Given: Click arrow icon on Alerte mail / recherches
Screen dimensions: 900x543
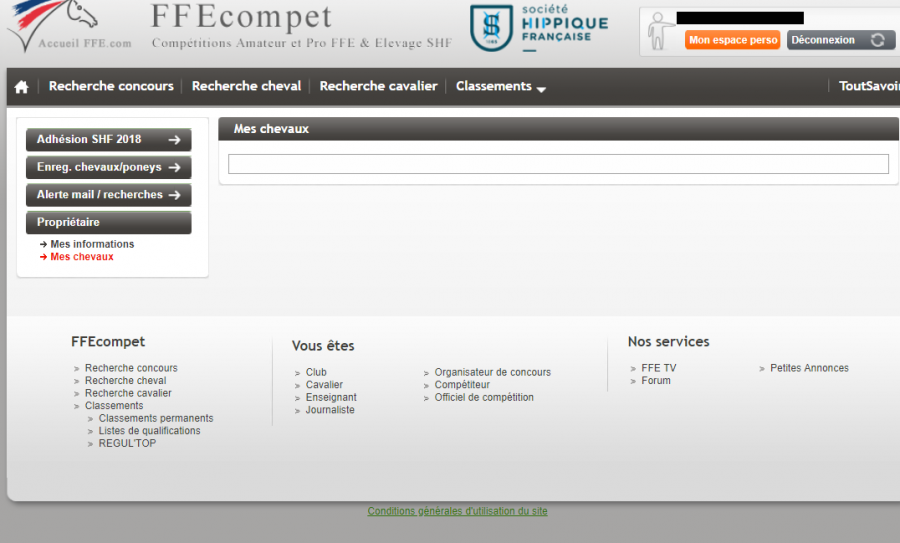Looking at the screenshot, I should coord(174,195).
